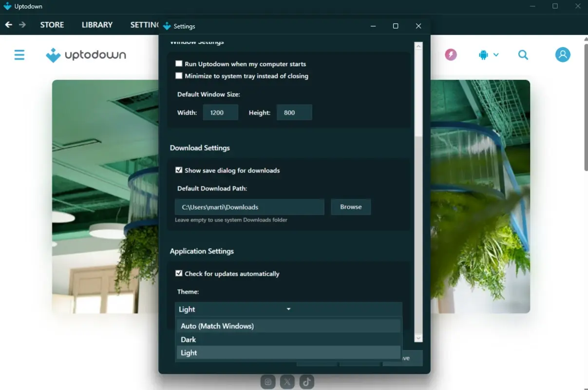Navigate back with the left arrow

[8, 24]
